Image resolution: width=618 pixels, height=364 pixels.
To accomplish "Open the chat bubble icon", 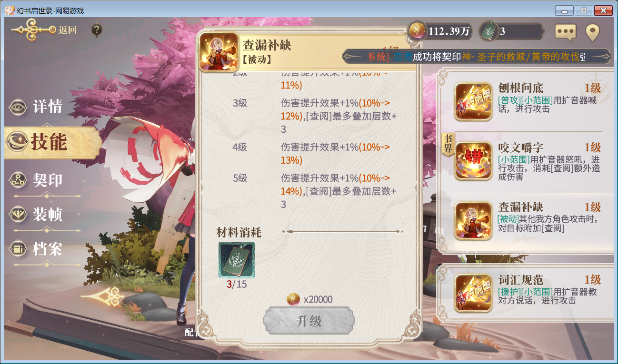I will (566, 32).
